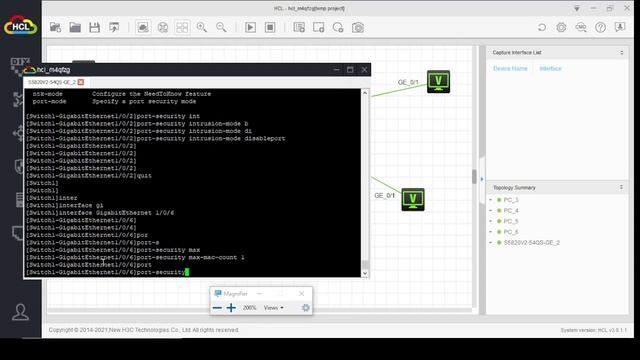Zoom in using the magnifier plus icon

[202, 27]
